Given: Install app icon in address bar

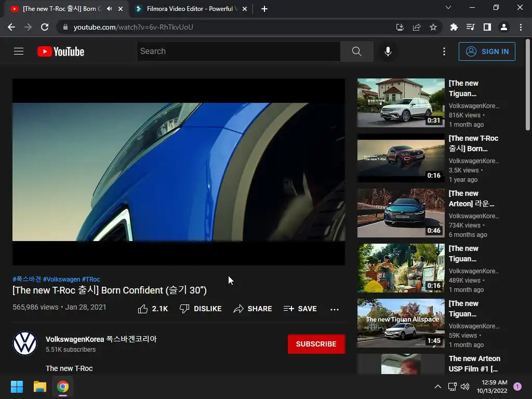Looking at the screenshot, I should 400,27.
